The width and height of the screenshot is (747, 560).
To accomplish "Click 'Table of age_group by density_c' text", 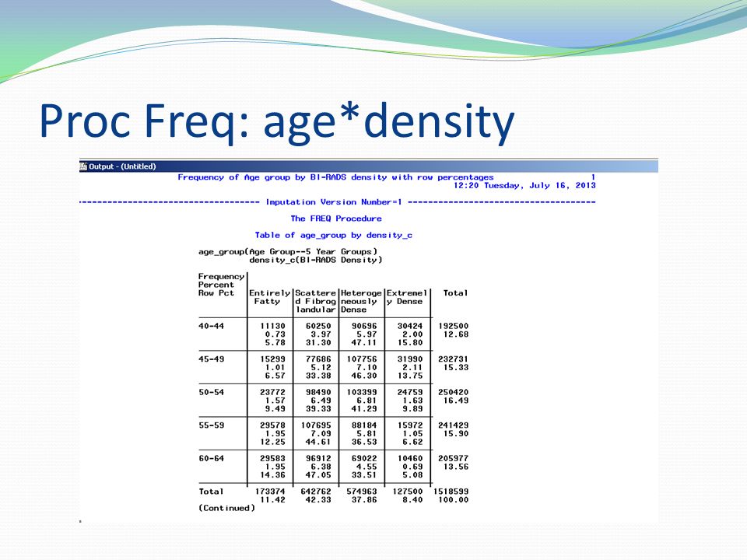I will click(334, 235).
